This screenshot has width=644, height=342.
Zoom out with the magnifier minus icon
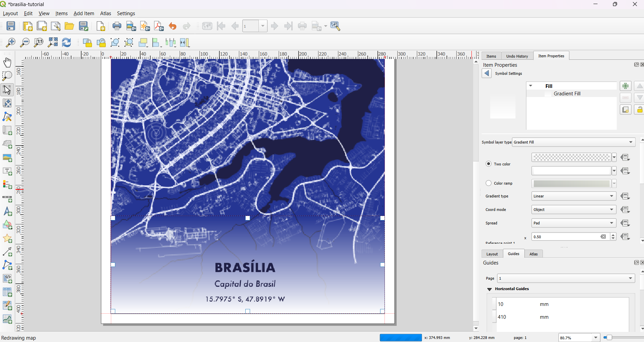point(25,42)
